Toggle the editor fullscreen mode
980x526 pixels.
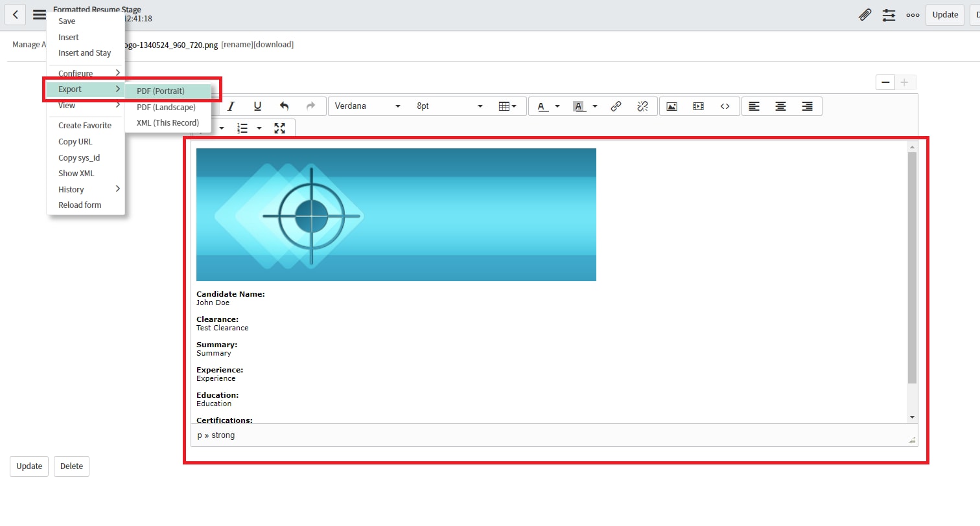click(280, 128)
